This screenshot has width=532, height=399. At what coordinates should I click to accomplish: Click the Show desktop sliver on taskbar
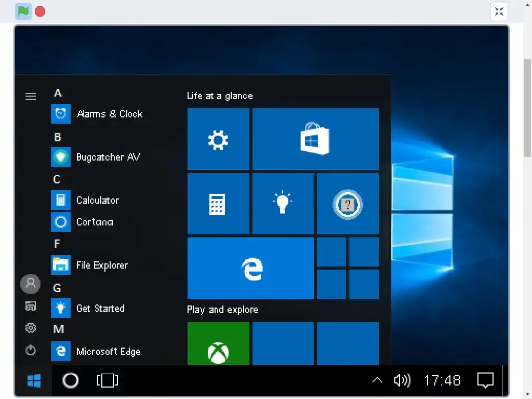[505, 381]
